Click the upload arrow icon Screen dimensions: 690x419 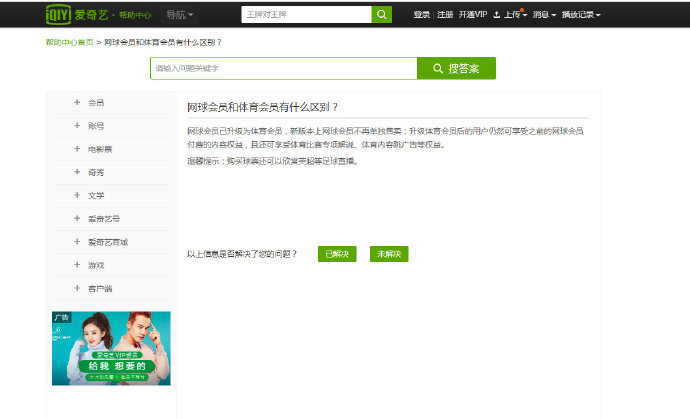pos(497,15)
